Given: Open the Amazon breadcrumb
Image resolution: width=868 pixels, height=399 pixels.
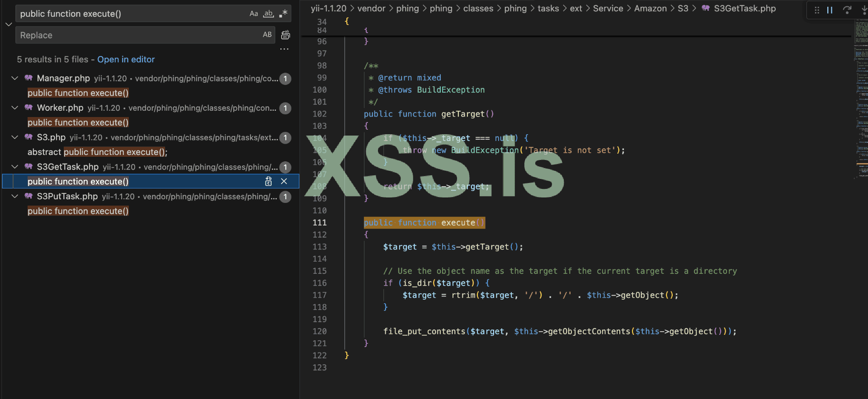Looking at the screenshot, I should pos(651,8).
